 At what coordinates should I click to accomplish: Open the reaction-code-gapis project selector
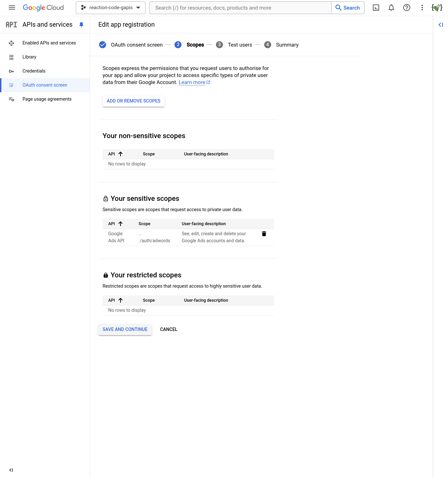click(x=111, y=8)
